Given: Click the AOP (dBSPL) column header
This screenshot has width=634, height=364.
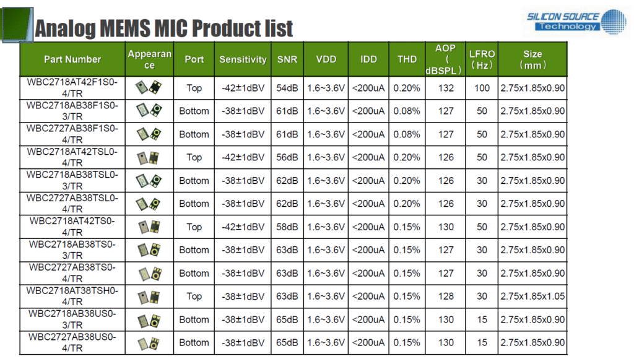Looking at the screenshot, I should pyautogui.click(x=445, y=59).
